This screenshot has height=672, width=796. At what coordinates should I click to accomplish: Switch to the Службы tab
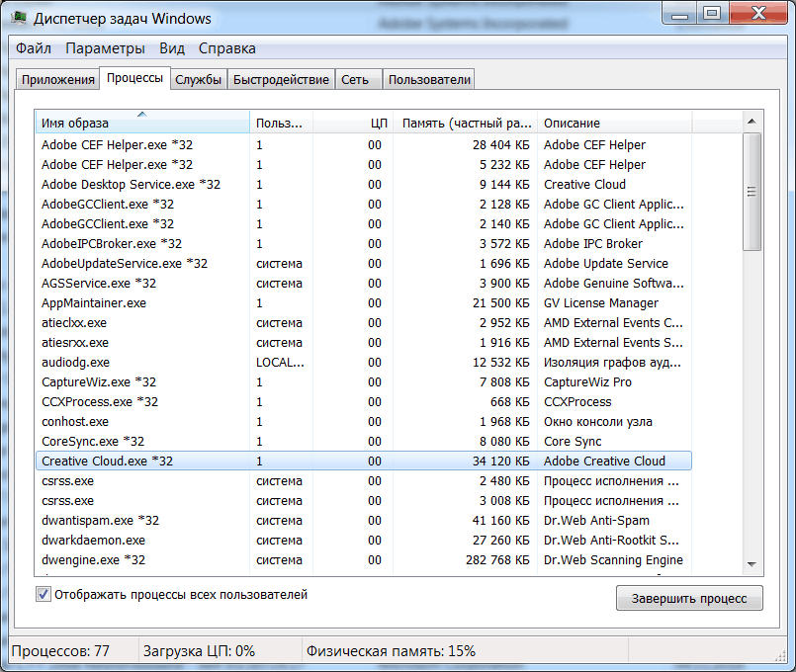coord(198,80)
